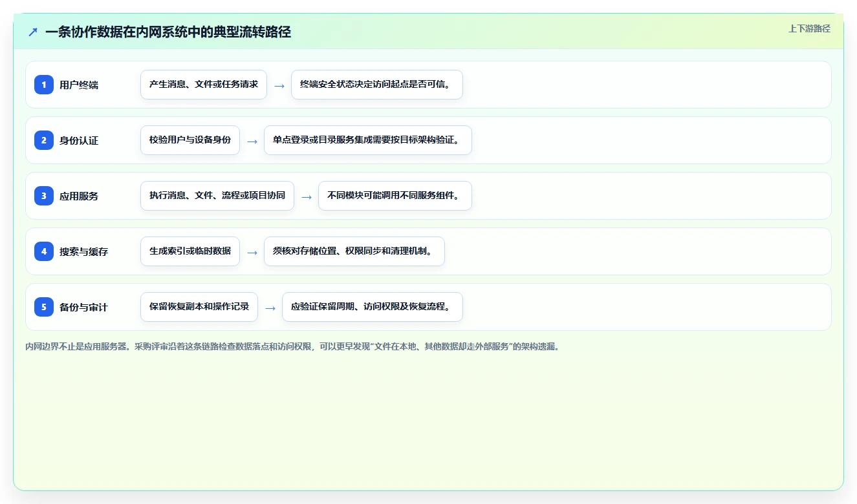Select the heading 一条协作数据在内网系统中的典型流转路径
Image resolution: width=857 pixels, height=504 pixels.
(x=168, y=32)
